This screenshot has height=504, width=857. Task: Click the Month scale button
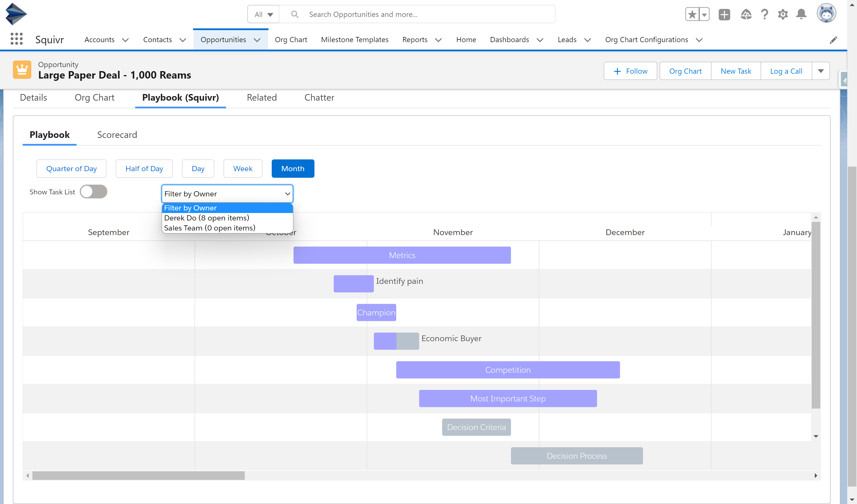(293, 169)
